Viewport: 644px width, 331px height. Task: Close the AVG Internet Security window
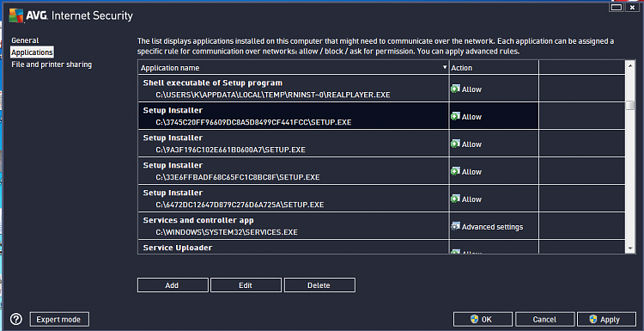coord(633,7)
